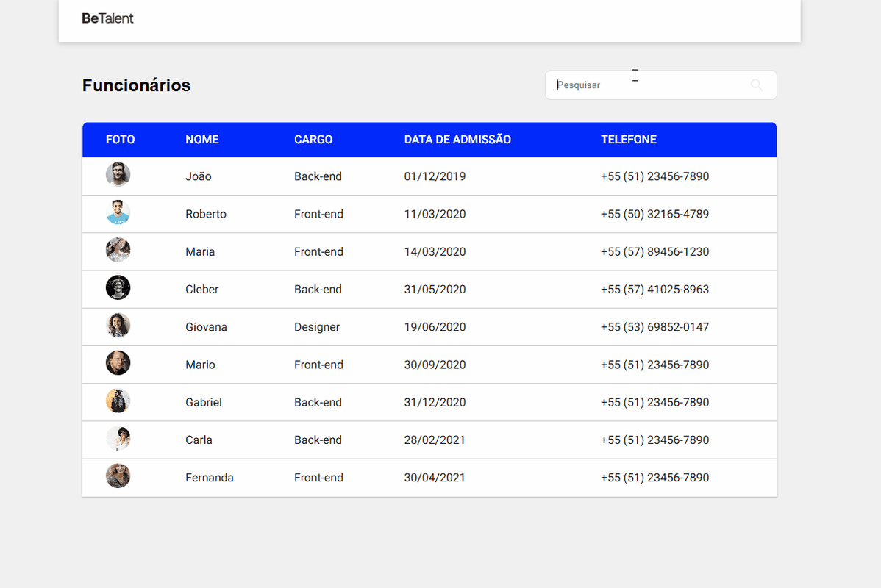Screen dimensions: 881x588
Task: Click the CARGO column header
Action: point(313,139)
